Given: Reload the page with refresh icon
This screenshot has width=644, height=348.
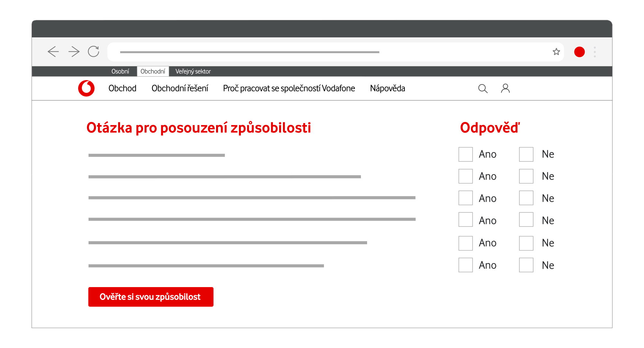Looking at the screenshot, I should (x=94, y=52).
